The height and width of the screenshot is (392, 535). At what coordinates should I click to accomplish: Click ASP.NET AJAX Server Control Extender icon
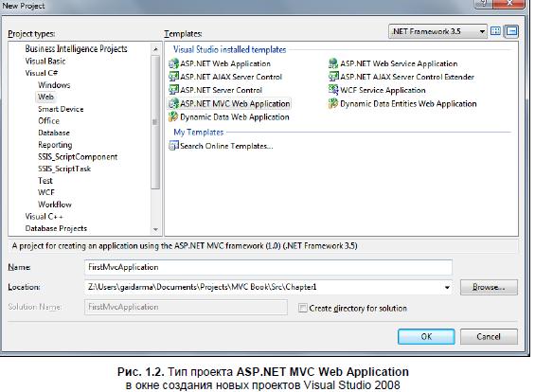tap(333, 77)
